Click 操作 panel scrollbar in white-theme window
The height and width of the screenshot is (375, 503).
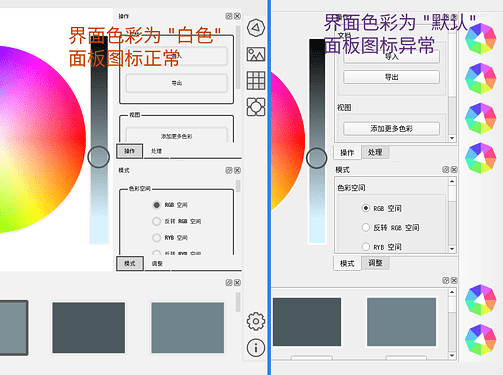click(238, 57)
